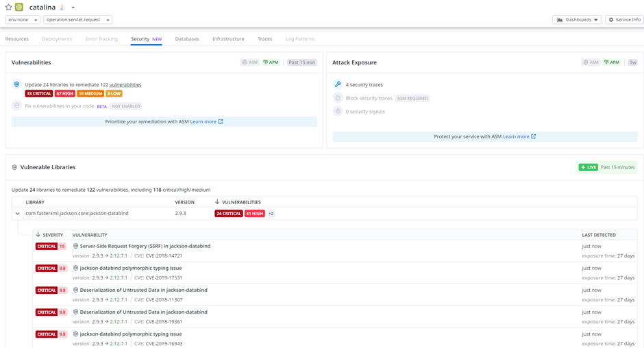Open Learn more link in Protect your service banner
Viewport: 644px width, 348px height.
(x=519, y=136)
